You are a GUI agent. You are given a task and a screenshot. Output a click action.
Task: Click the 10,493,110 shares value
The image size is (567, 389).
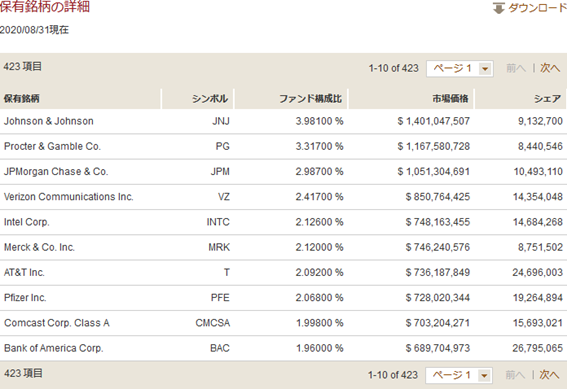(538, 172)
